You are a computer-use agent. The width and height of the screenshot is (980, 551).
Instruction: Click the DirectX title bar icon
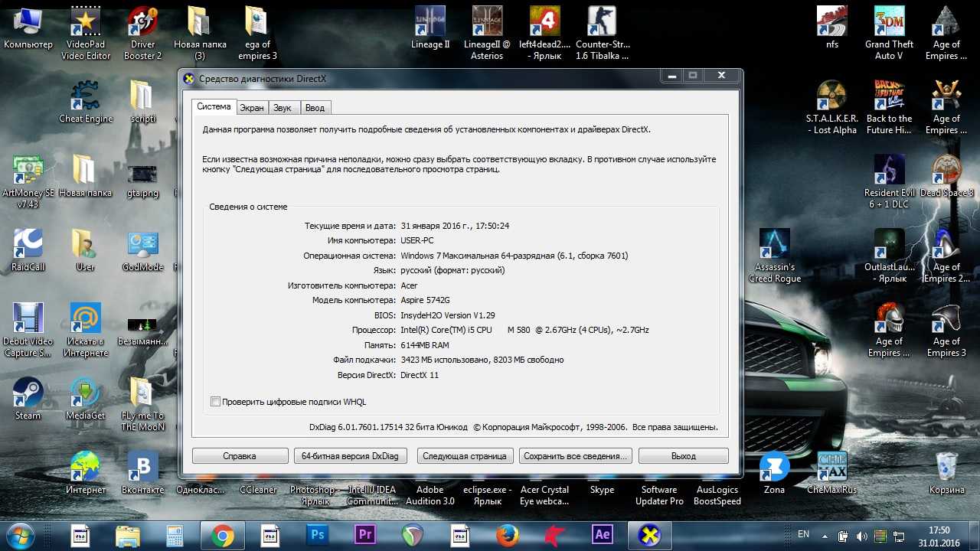[x=188, y=78]
